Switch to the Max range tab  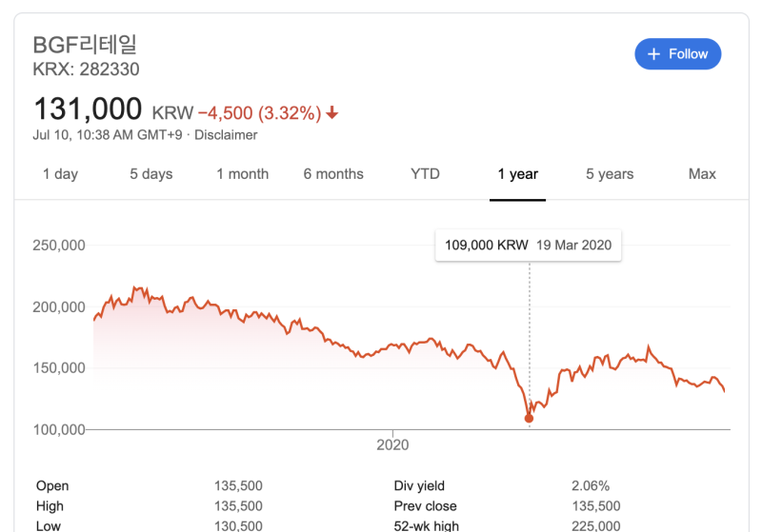(x=702, y=174)
